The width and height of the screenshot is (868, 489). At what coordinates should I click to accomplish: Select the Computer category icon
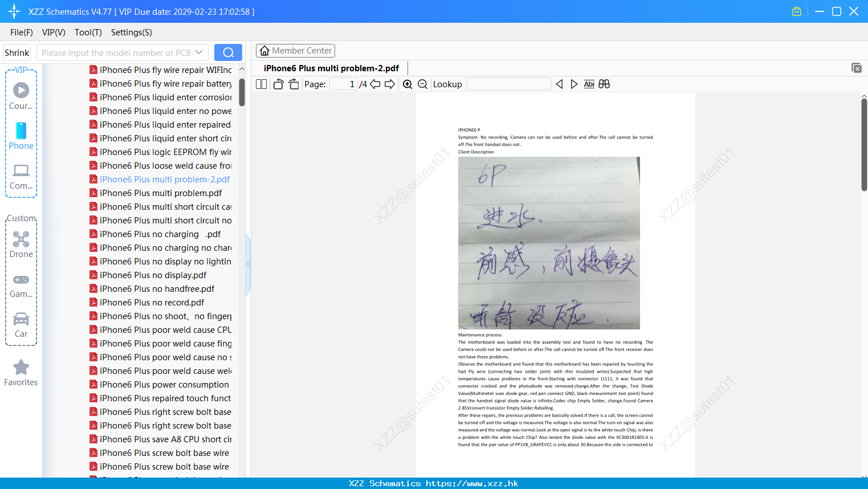[21, 177]
